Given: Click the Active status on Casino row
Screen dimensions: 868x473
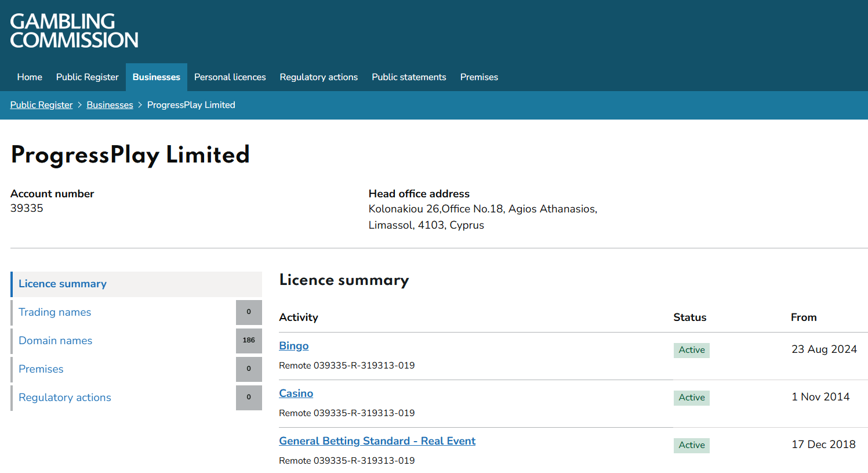Looking at the screenshot, I should point(692,398).
